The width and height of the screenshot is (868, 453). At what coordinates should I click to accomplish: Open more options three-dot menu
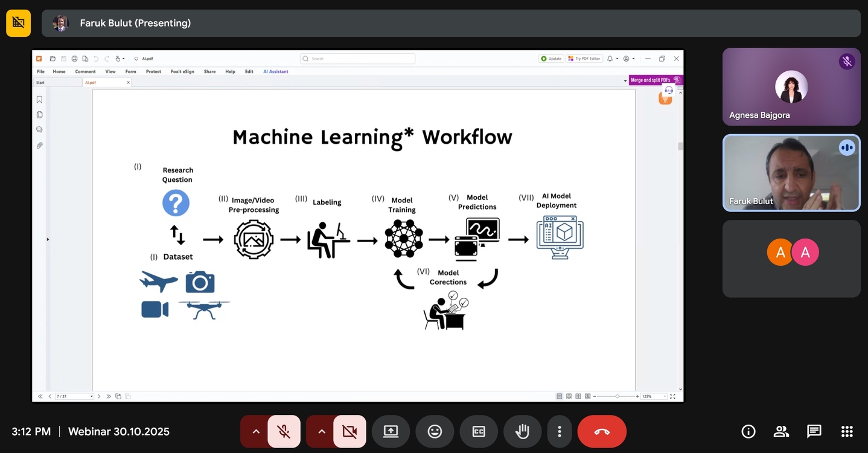(x=560, y=431)
